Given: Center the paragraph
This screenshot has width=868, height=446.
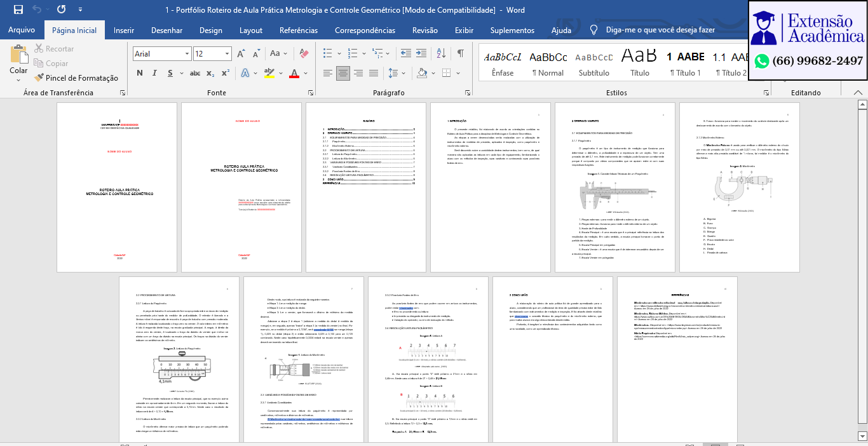Looking at the screenshot, I should (343, 73).
